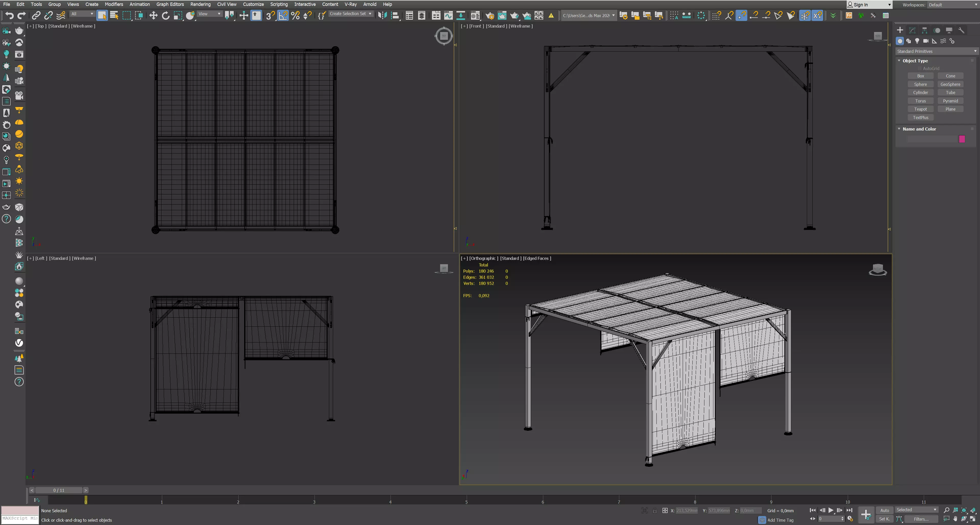The width and height of the screenshot is (980, 525).
Task: Open the Graph Editors menu
Action: click(170, 4)
